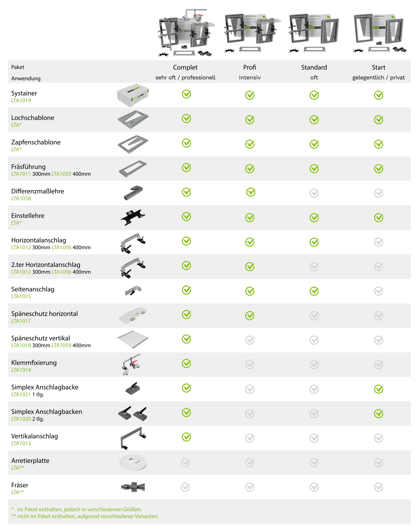Click grey Standard checkmark in the Differenzmaßlehre row
This screenshot has width=419, height=532.
(314, 193)
